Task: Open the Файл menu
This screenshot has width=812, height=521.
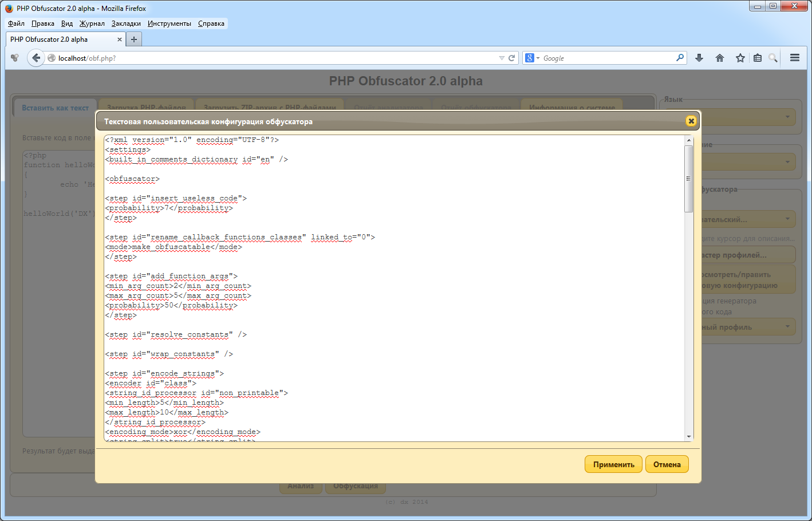Action: point(16,23)
